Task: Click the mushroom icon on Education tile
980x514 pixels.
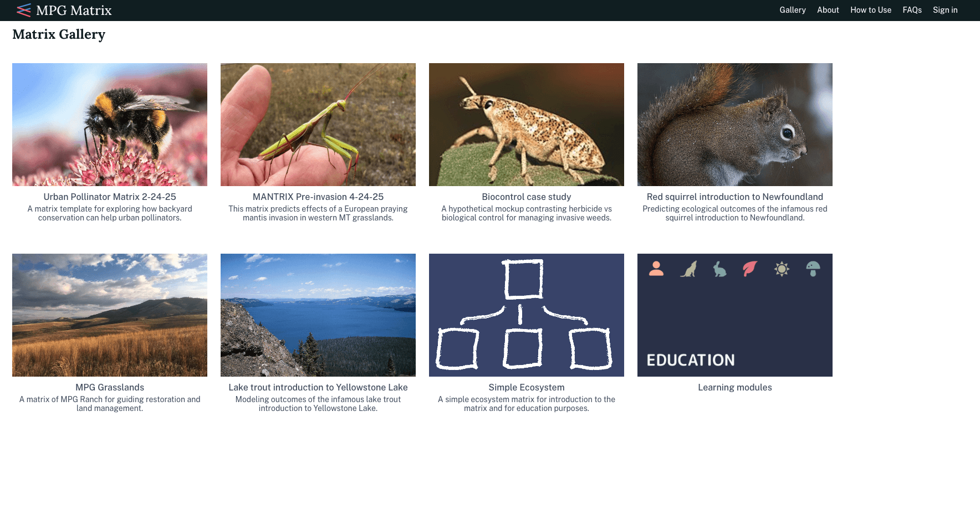Action: 813,269
